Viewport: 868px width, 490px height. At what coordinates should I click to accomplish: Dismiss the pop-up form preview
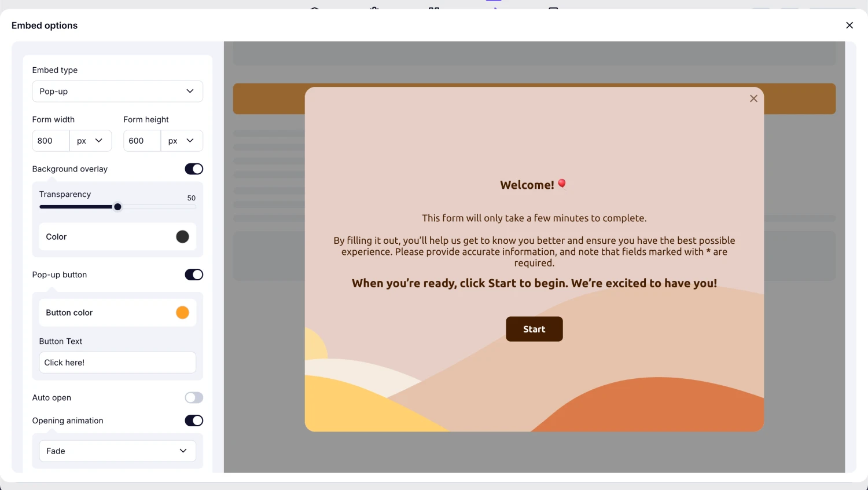click(x=753, y=98)
